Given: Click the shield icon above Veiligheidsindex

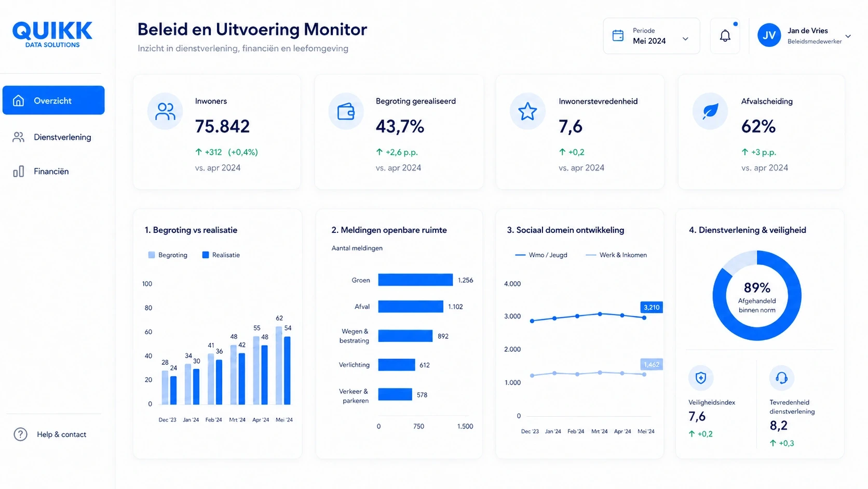Looking at the screenshot, I should (x=701, y=378).
